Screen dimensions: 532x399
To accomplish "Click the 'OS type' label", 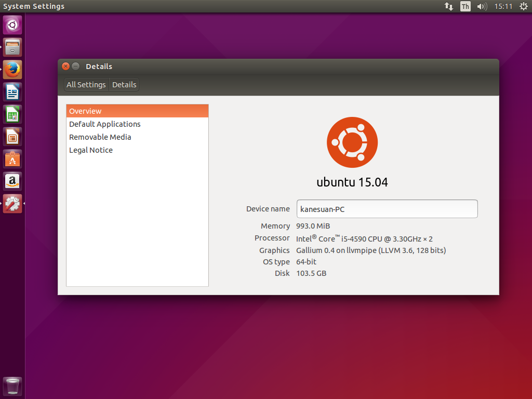I will click(x=276, y=262).
